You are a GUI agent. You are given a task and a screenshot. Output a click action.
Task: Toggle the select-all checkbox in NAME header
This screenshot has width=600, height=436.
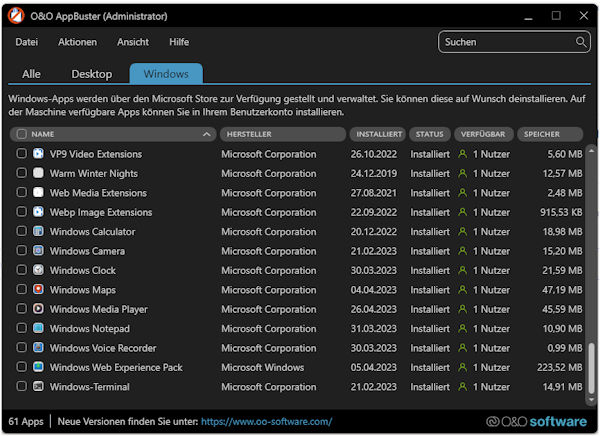22,134
